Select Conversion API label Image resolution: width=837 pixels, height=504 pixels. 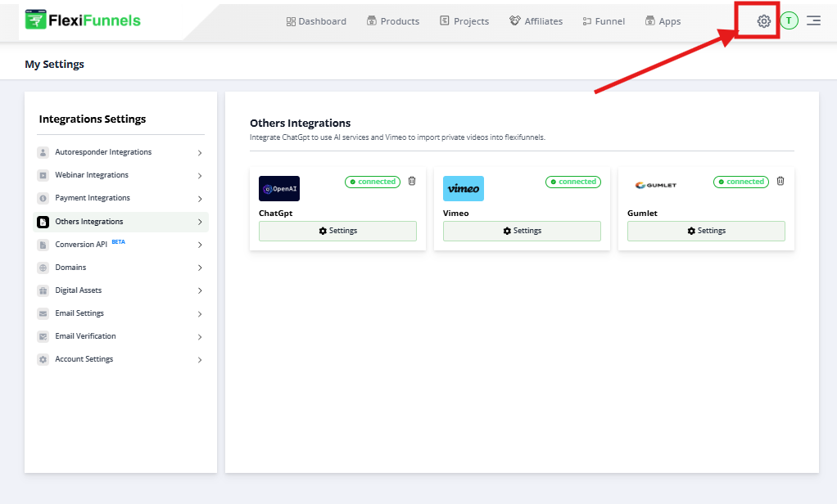click(81, 245)
